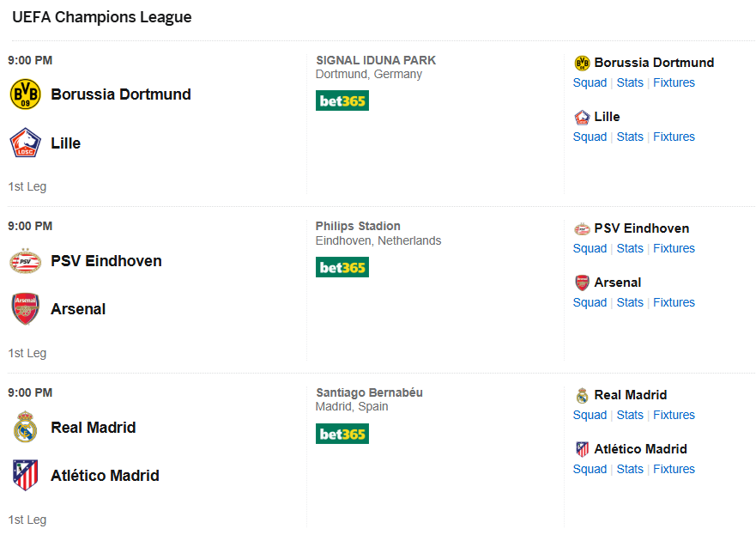View Lille Stats link
The height and width of the screenshot is (535, 756).
(x=630, y=137)
